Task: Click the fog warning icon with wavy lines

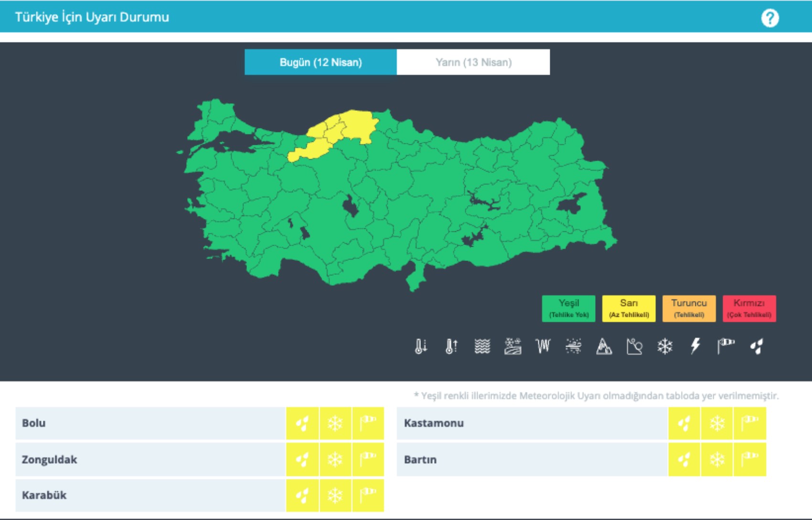Action: [482, 346]
